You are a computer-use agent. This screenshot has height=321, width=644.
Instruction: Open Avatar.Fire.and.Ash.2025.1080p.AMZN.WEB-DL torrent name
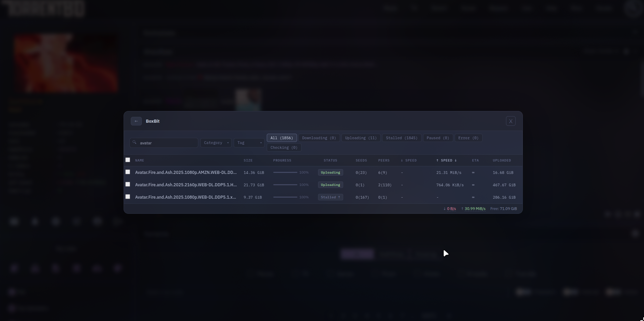coord(186,173)
